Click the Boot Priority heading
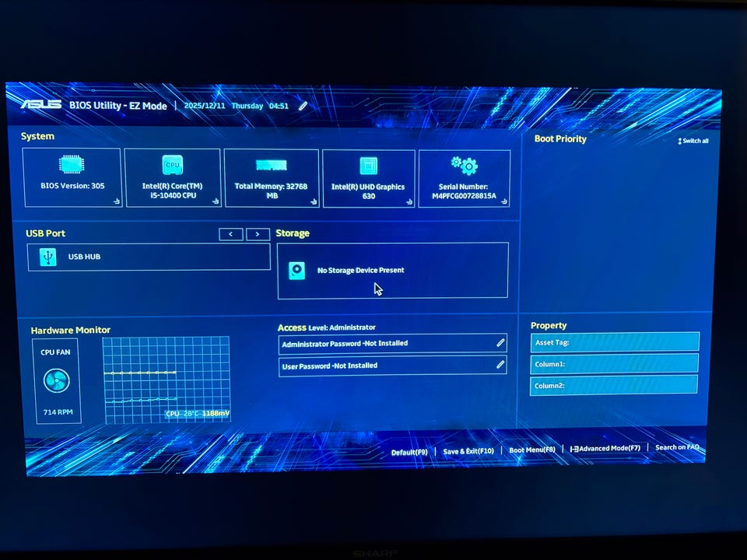This screenshot has height=560, width=747. pyautogui.click(x=560, y=138)
